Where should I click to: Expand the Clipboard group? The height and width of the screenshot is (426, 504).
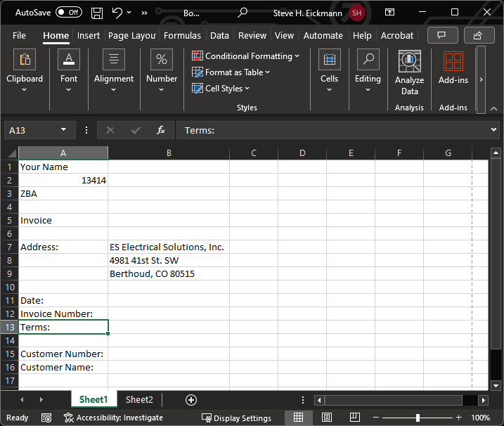(x=25, y=71)
